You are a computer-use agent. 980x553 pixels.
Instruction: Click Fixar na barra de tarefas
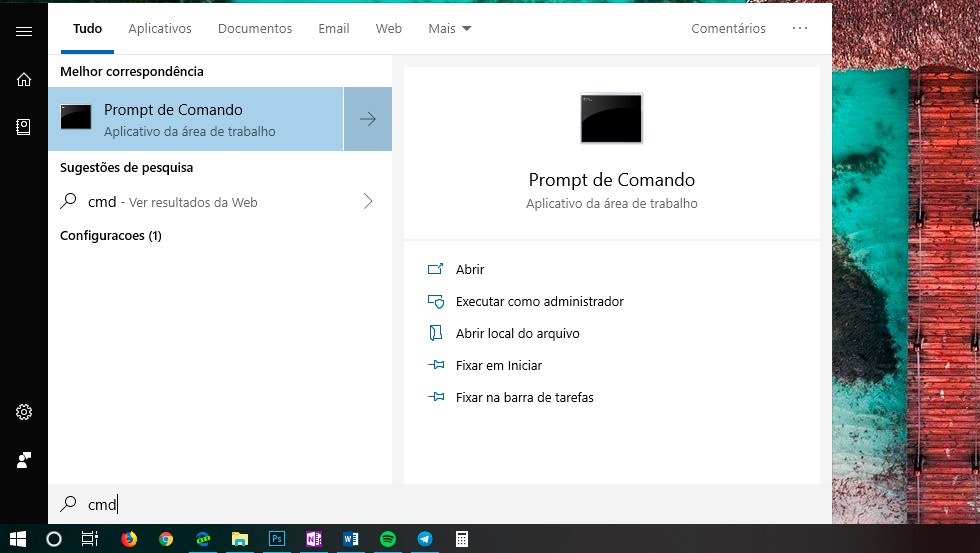(524, 397)
